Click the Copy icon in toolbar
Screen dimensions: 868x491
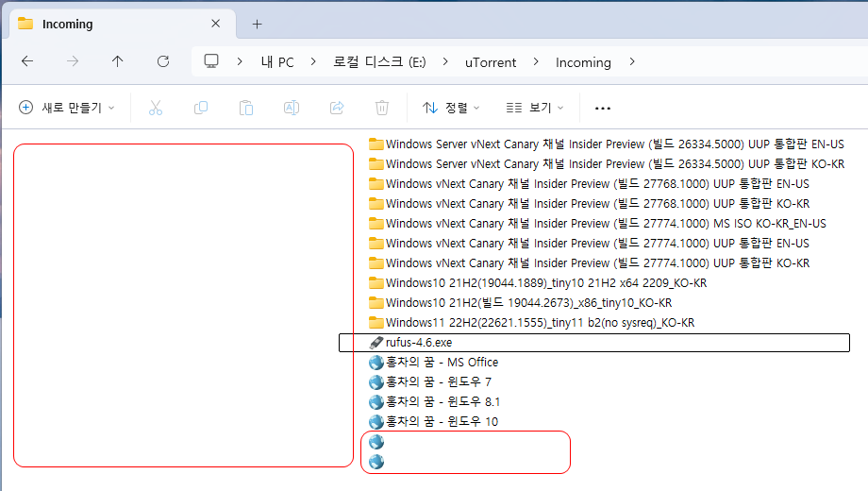click(x=201, y=108)
